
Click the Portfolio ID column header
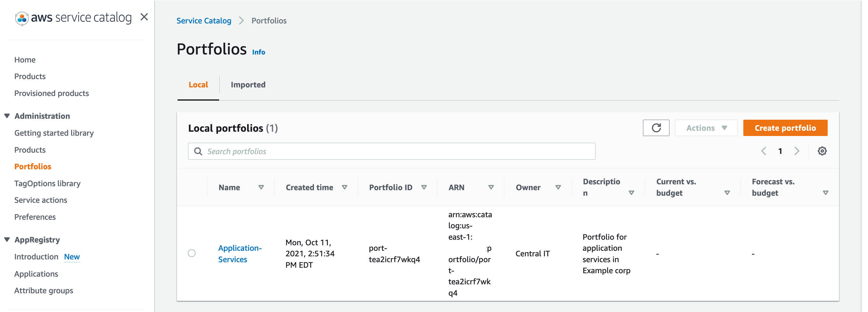point(391,187)
